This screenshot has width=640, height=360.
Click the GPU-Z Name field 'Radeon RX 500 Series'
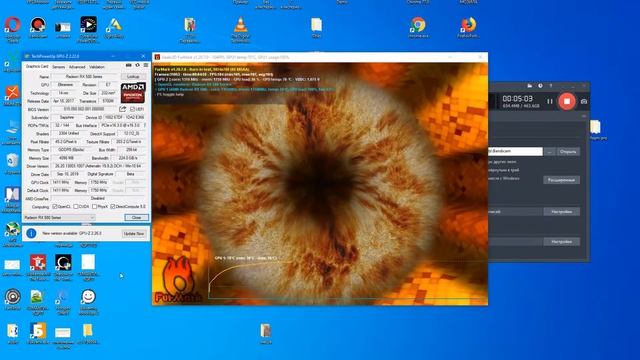[x=84, y=77]
